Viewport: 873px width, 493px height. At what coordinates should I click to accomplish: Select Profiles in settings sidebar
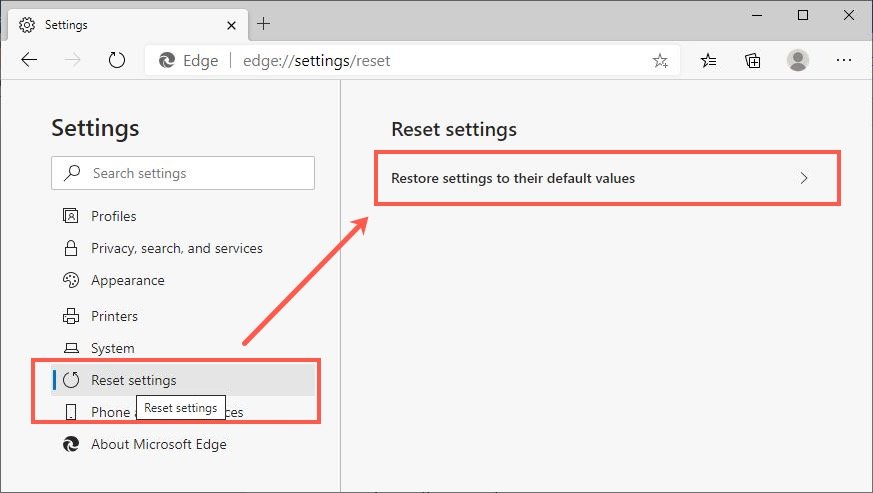113,216
